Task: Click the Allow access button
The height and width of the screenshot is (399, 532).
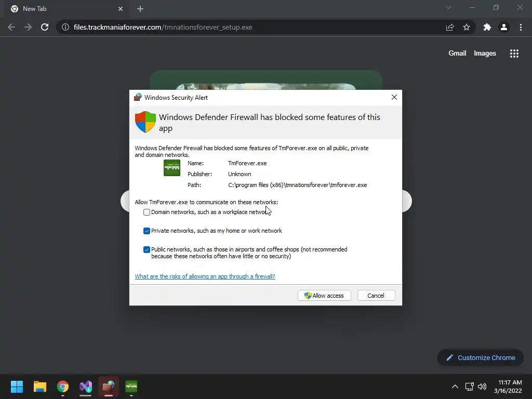Action: pyautogui.click(x=324, y=296)
